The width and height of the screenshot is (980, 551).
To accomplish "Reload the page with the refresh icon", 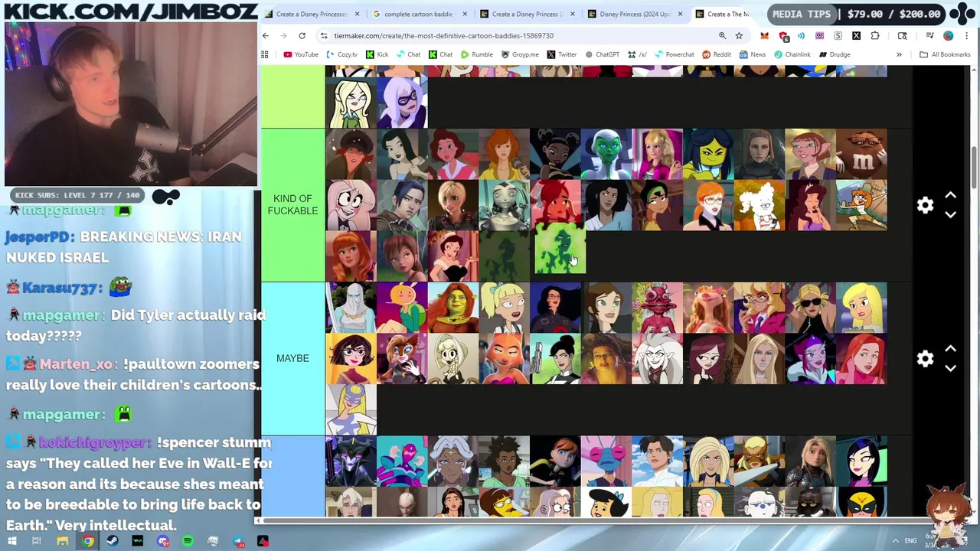I will tap(302, 35).
